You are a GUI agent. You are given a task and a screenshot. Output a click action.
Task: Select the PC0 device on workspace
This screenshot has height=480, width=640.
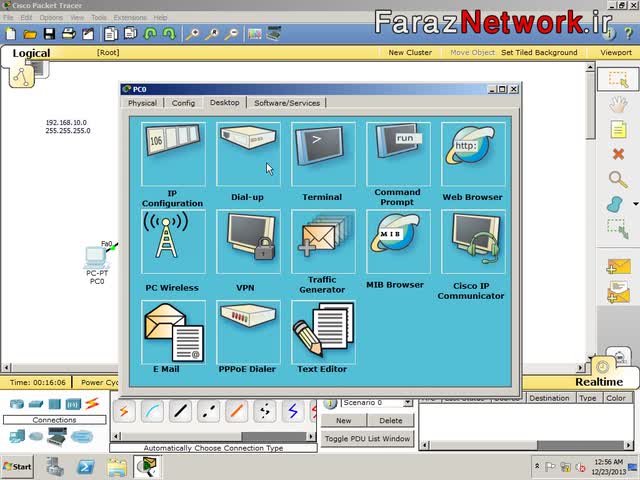tap(96, 259)
